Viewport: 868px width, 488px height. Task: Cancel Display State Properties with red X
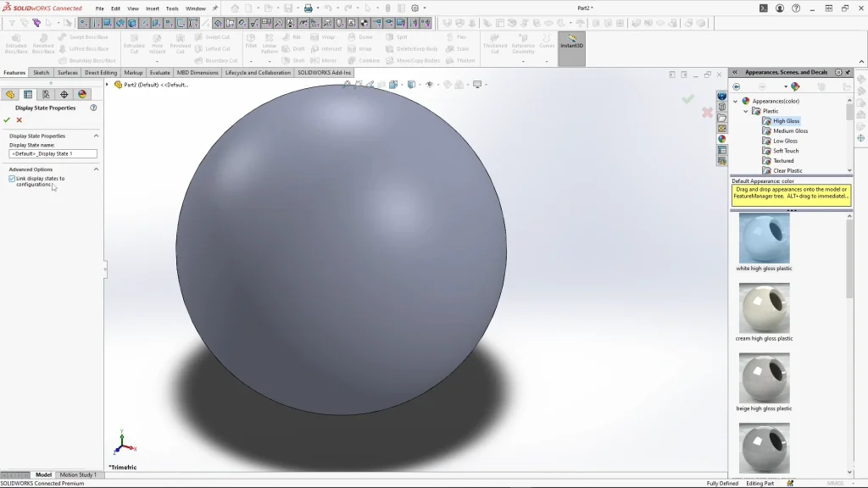(19, 120)
